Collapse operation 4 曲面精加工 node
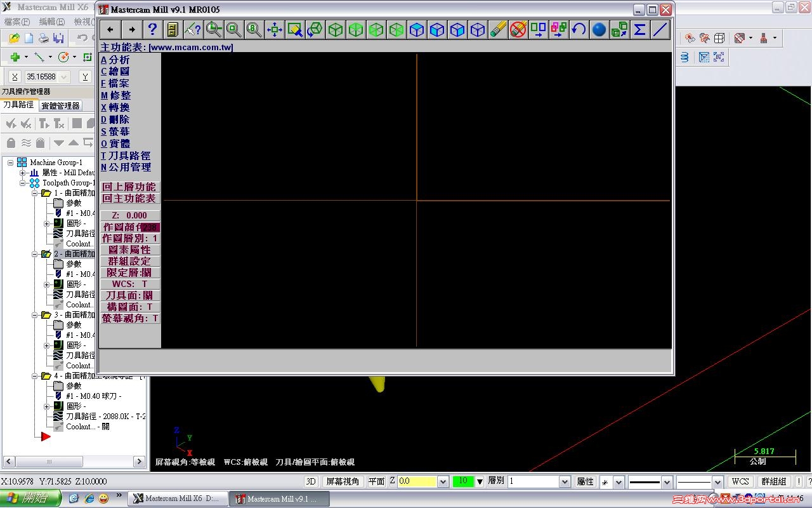 pyautogui.click(x=36, y=376)
